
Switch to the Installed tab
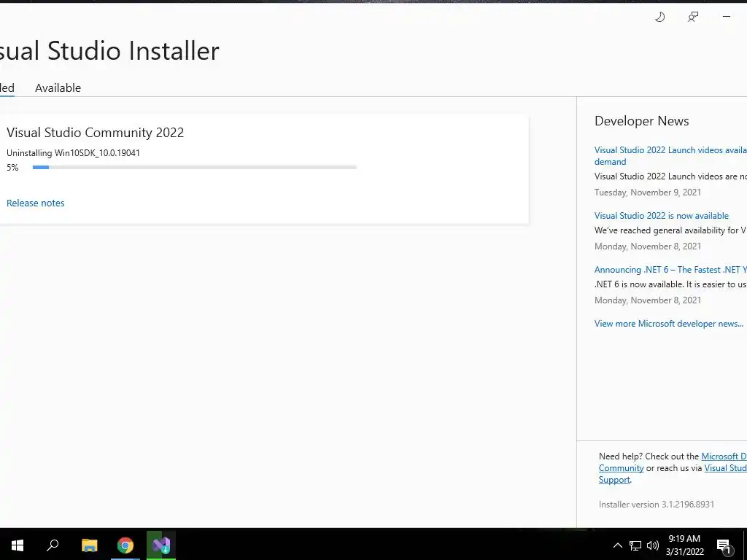[7, 87]
